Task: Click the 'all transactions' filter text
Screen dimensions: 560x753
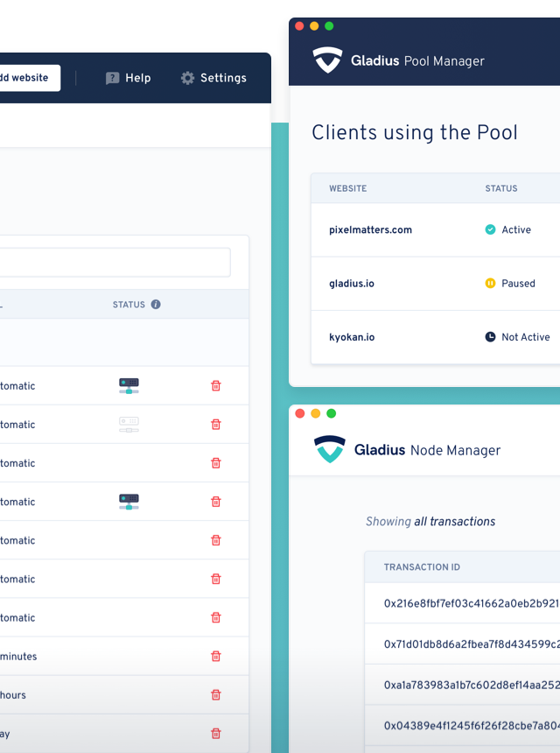Action: click(454, 522)
